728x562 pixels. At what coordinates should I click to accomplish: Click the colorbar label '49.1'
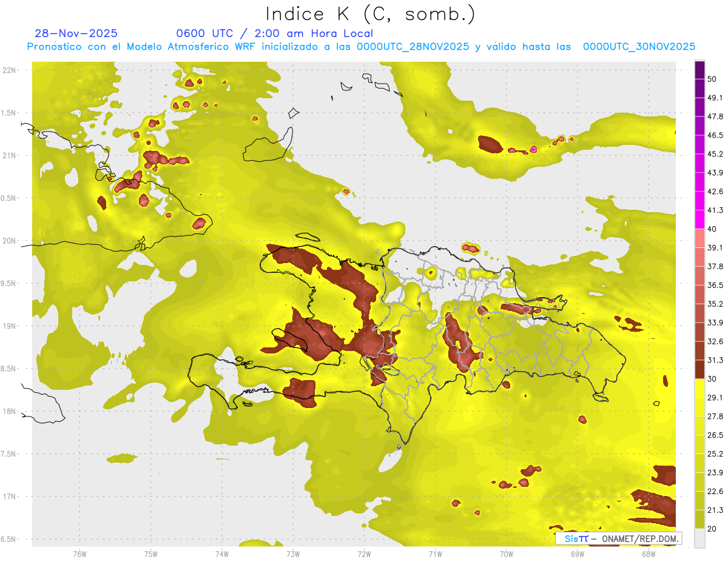(x=715, y=98)
